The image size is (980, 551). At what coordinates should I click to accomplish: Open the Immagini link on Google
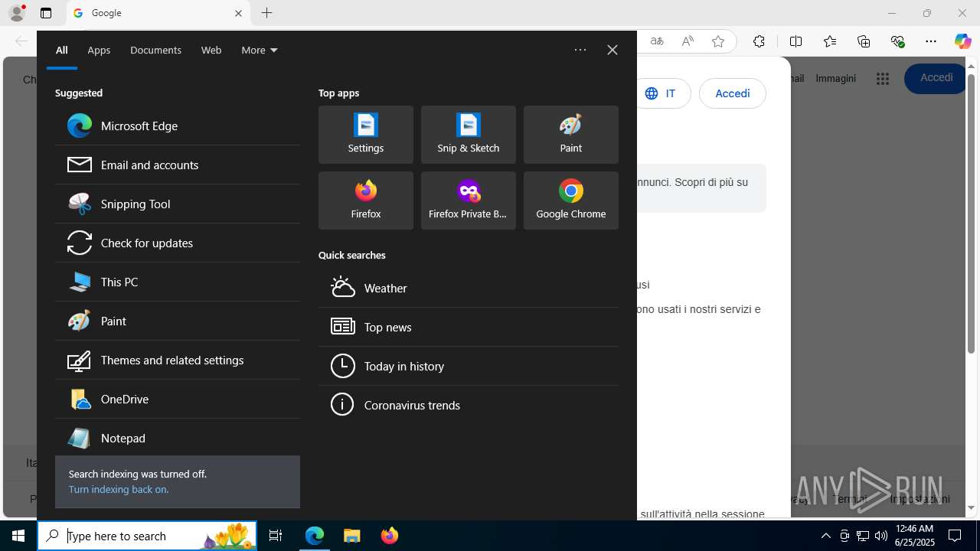click(835, 78)
